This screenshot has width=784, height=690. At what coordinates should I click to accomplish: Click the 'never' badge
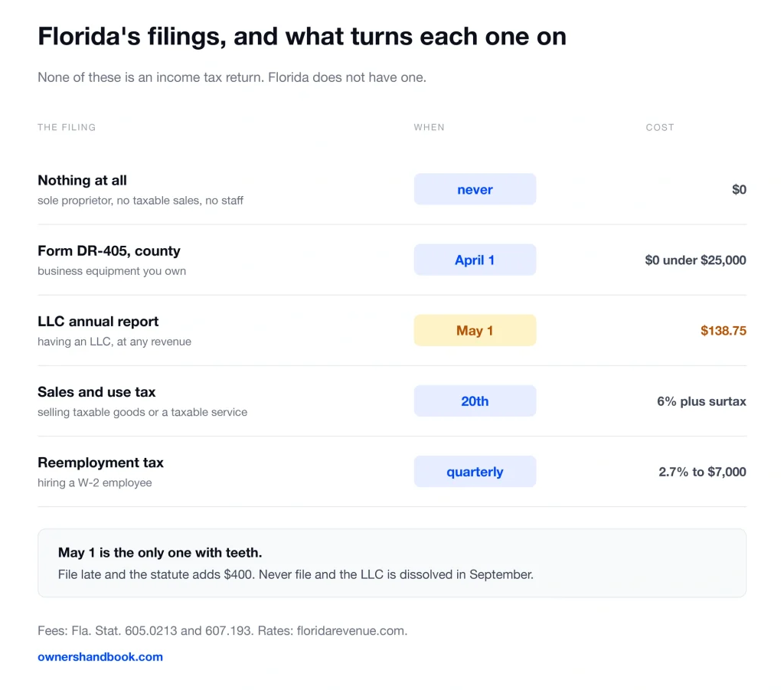tap(475, 189)
